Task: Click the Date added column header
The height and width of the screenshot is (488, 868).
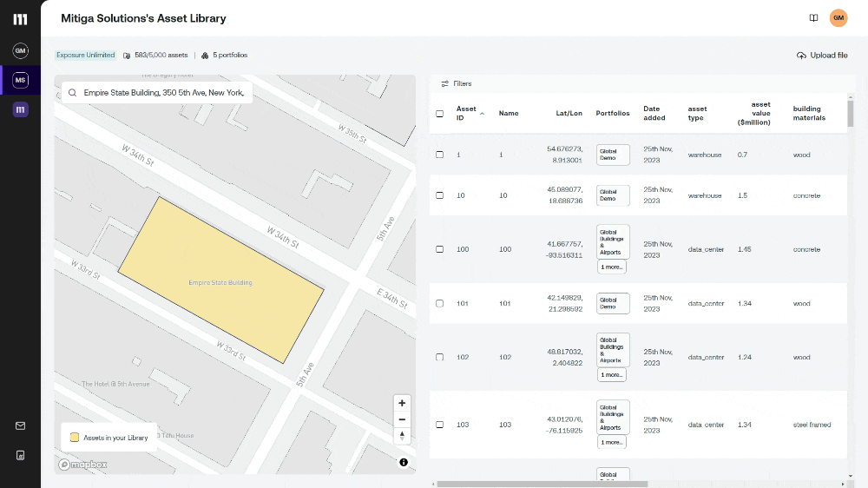Action: coord(654,114)
